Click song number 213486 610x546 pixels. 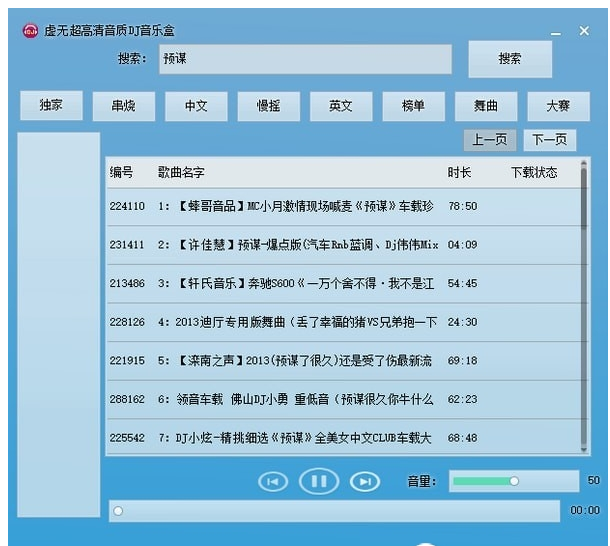[127, 283]
